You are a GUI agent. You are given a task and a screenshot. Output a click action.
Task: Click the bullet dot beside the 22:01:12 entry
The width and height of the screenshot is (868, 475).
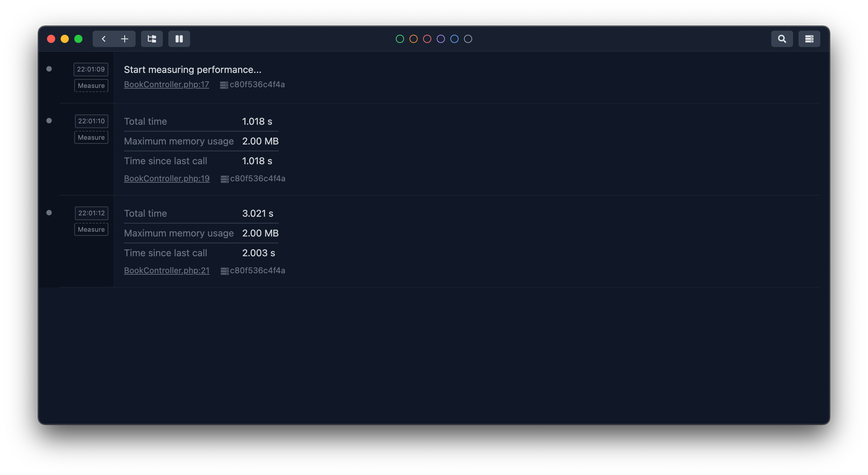point(49,213)
